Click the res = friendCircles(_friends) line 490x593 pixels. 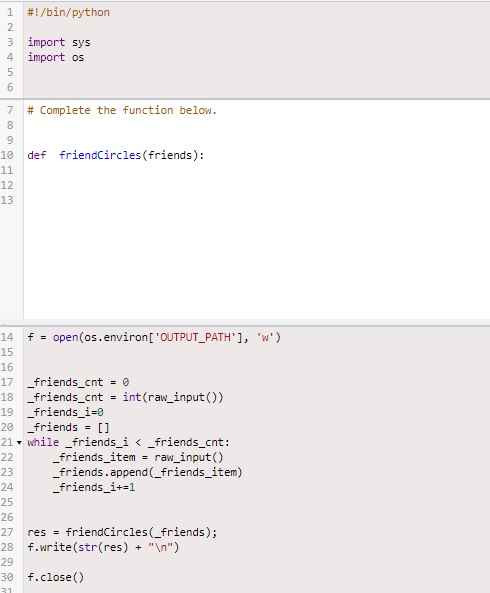[x=122, y=532]
